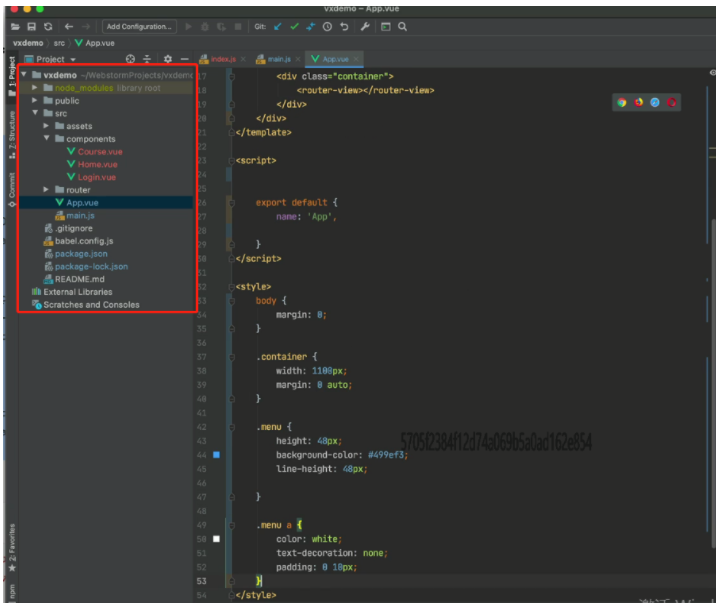Collapse the components folder arrow
Image resolution: width=716 pixels, height=605 pixels.
[x=47, y=138]
